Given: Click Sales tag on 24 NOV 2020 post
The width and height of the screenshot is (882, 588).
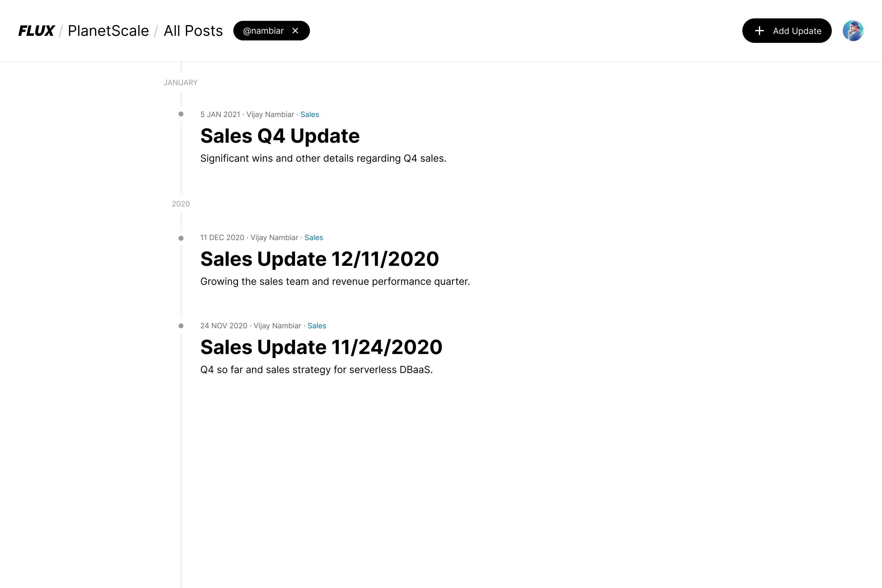Looking at the screenshot, I should [316, 326].
